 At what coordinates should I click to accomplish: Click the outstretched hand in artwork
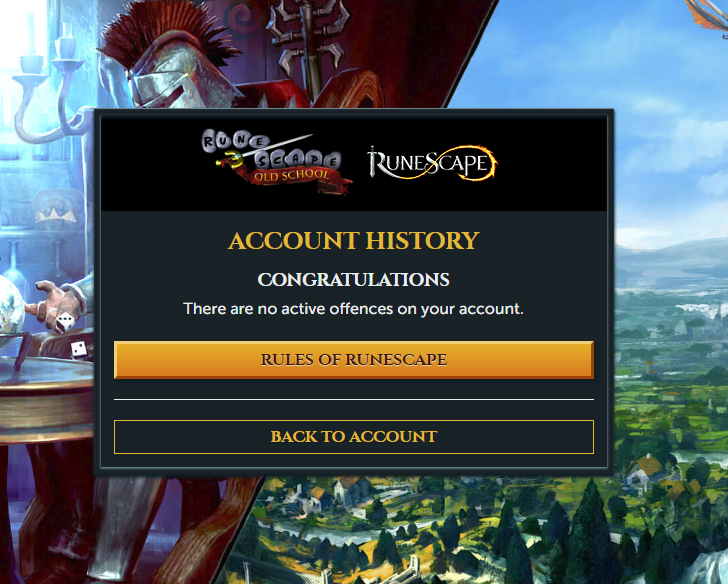[x=58, y=304]
